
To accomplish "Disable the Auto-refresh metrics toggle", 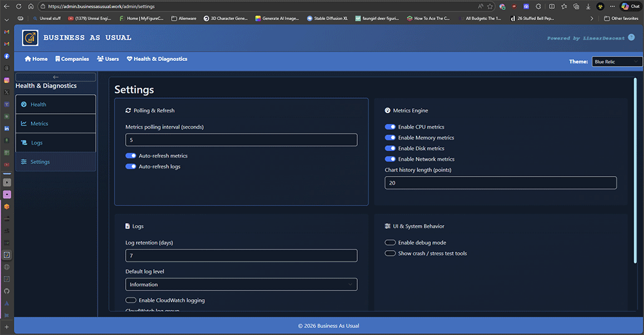I will (131, 156).
